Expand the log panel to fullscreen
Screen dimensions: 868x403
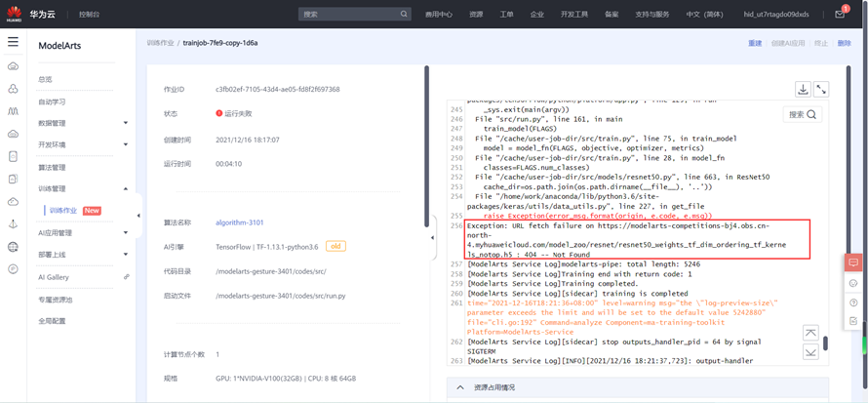pos(821,89)
